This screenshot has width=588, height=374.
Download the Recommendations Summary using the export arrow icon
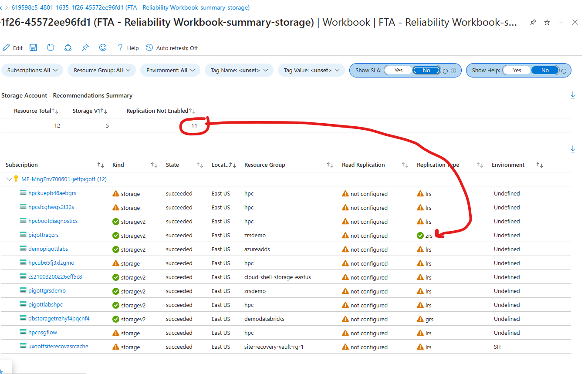(573, 94)
